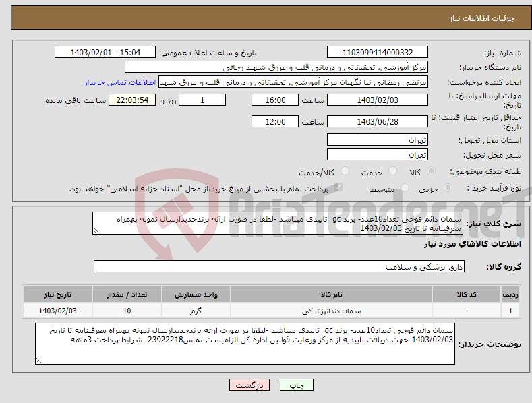
Task: Click the buyer notes textarea
Action: click(x=245, y=344)
